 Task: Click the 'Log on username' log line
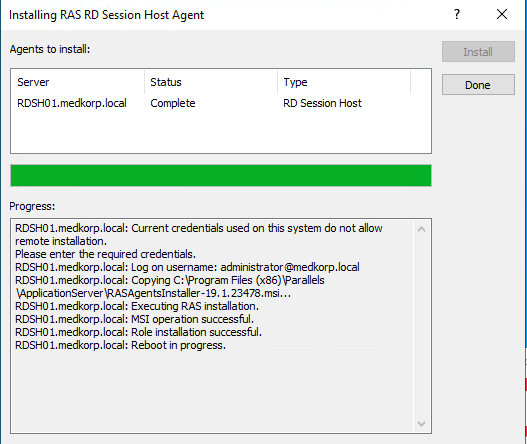click(187, 267)
